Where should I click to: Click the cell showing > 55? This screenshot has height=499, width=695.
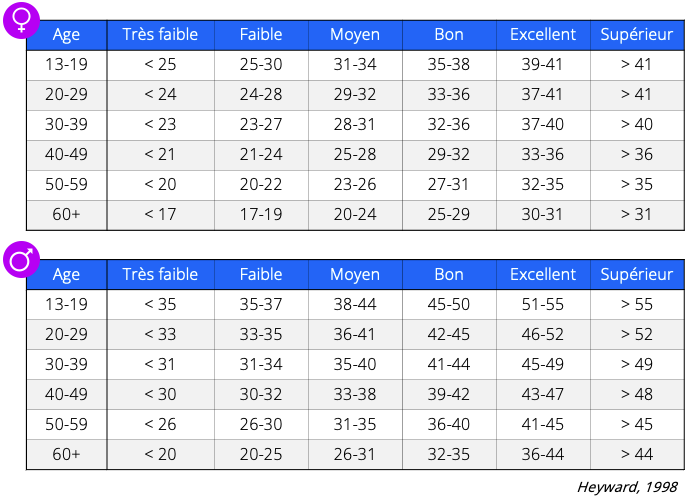(x=637, y=304)
